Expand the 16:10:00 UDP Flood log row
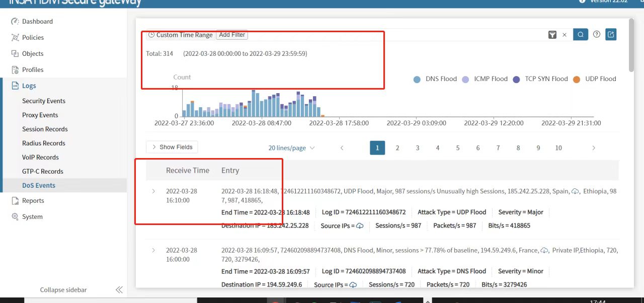Screen dimensions: 644x303 [154, 191]
